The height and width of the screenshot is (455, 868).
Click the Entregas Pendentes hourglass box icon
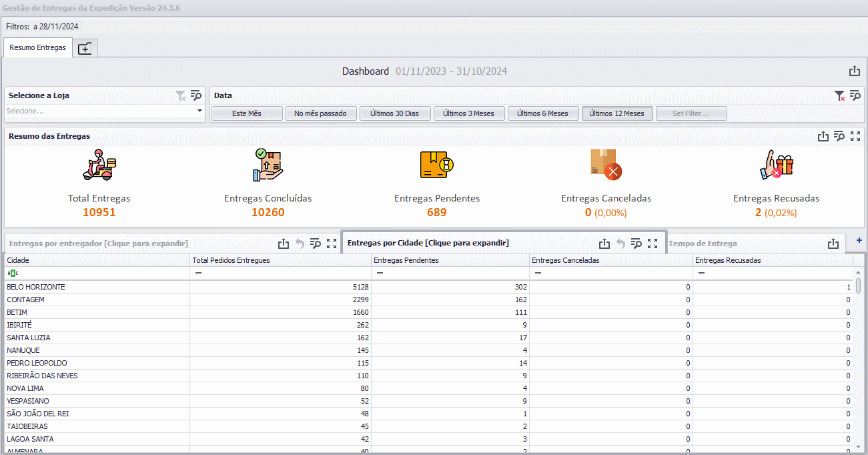click(x=437, y=163)
